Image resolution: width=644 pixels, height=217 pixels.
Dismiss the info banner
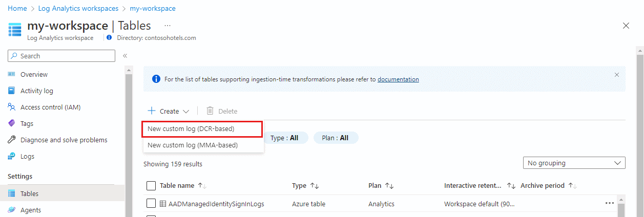(617, 75)
